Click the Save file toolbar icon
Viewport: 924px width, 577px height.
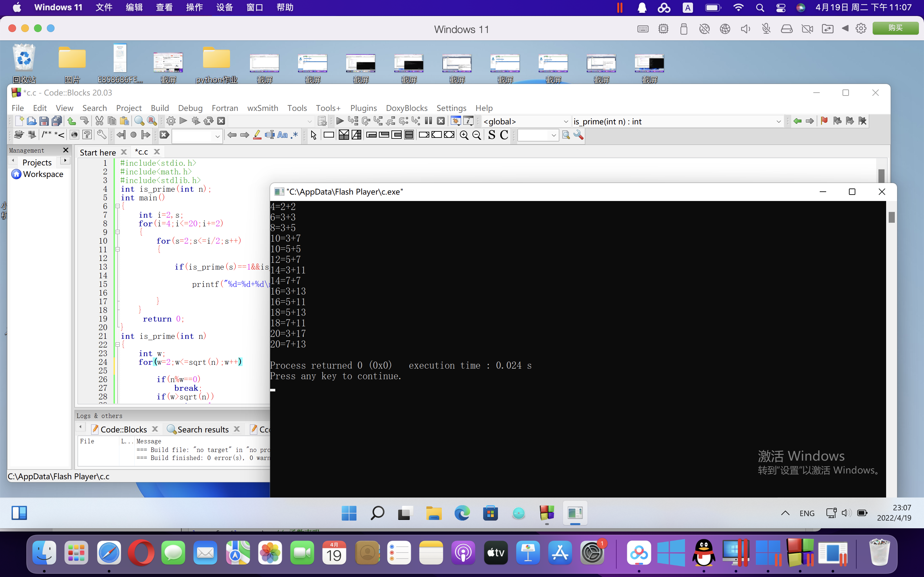[44, 121]
